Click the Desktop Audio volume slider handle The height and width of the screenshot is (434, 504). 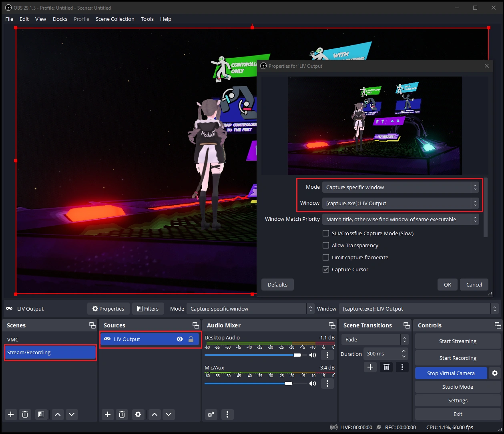click(x=297, y=355)
